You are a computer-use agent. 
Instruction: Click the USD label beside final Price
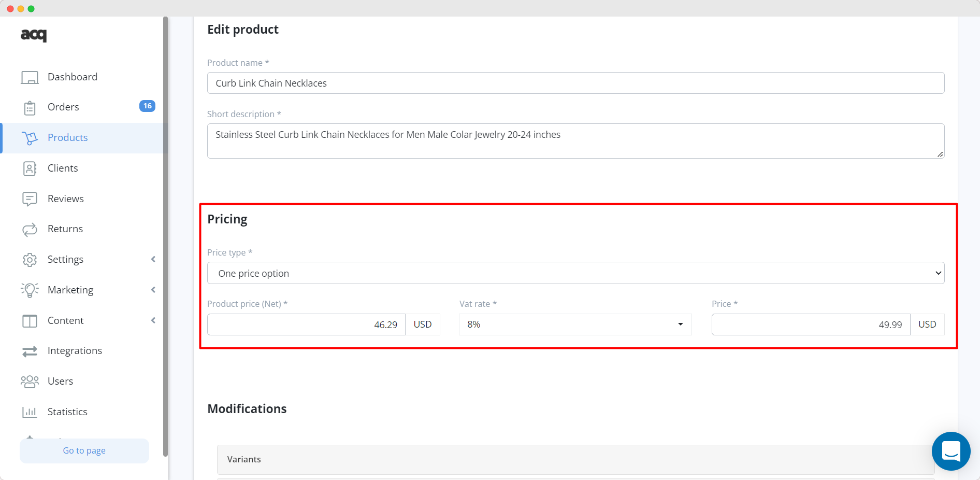click(x=927, y=324)
